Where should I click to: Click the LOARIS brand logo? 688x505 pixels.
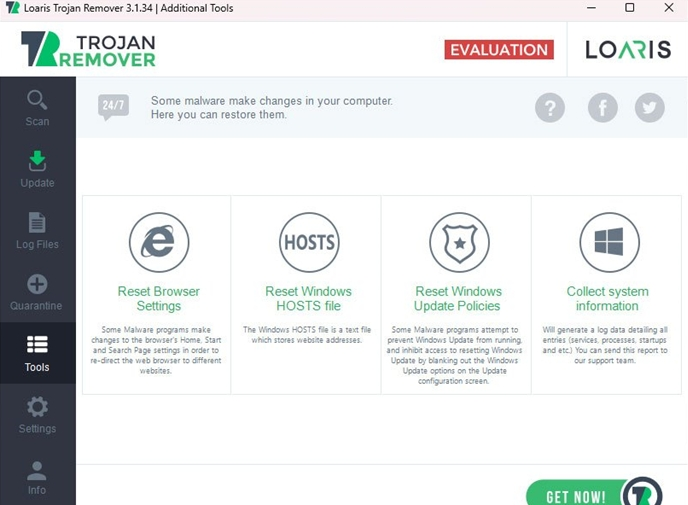(x=628, y=49)
